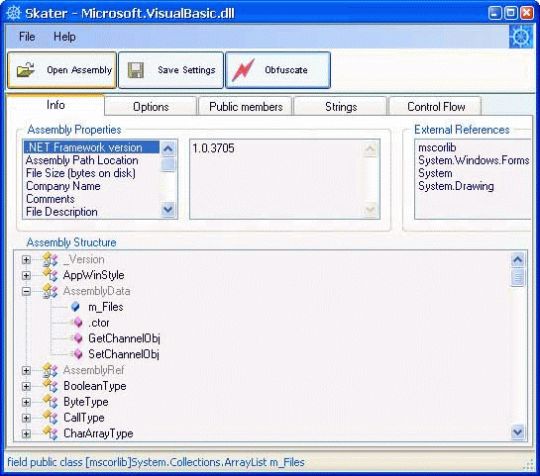Select System.Drawing reference

point(456,186)
